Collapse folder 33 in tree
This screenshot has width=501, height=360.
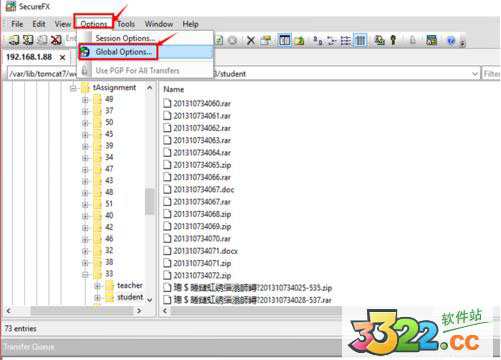pos(85,274)
